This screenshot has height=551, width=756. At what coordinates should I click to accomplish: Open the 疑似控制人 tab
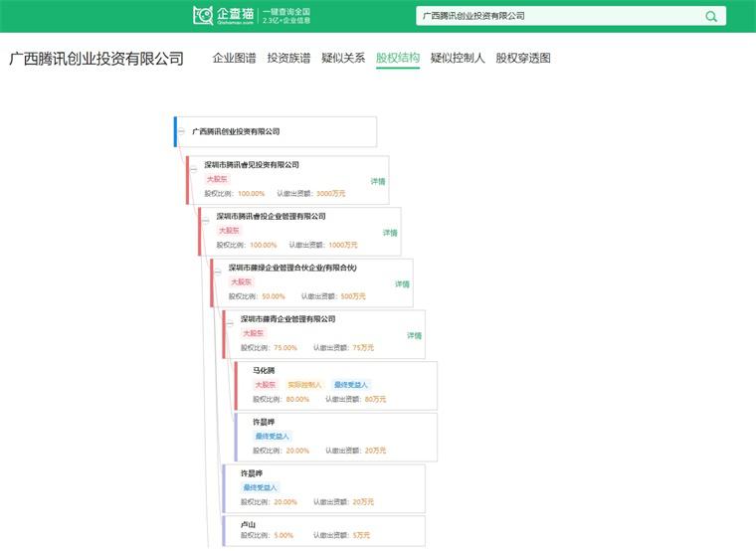458,59
